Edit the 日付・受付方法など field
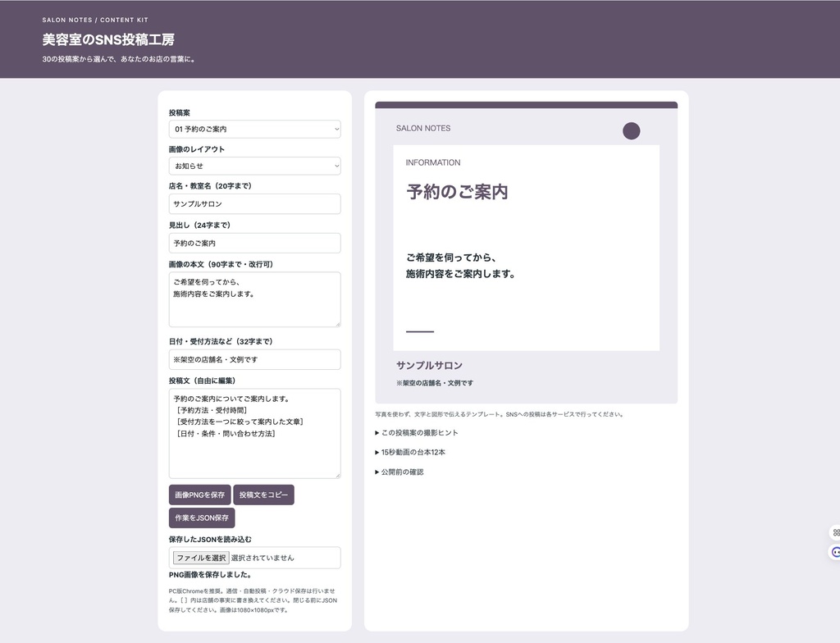This screenshot has height=643, width=840. [254, 359]
